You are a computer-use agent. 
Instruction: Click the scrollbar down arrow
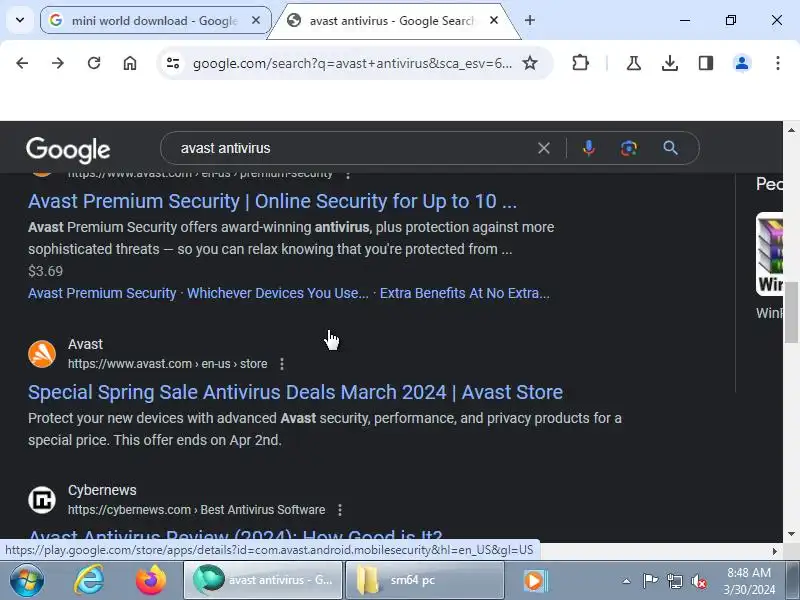click(791, 534)
